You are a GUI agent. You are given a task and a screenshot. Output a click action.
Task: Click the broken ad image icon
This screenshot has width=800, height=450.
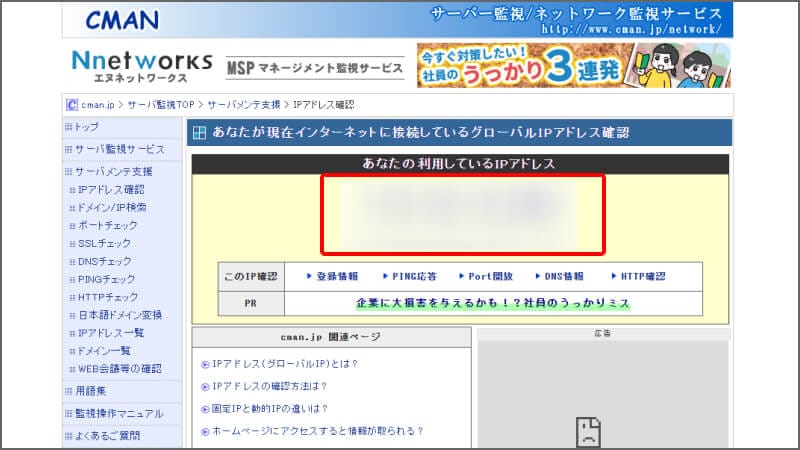tap(586, 432)
